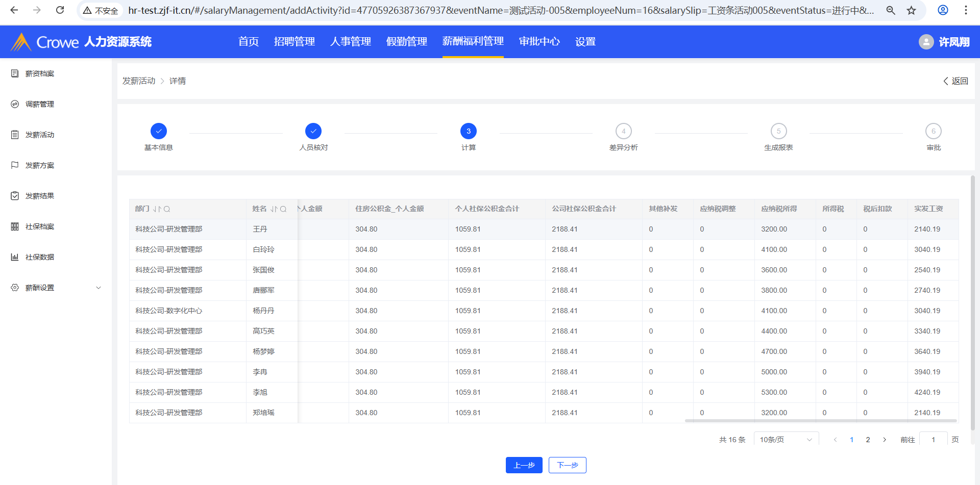980x485 pixels.
Task: Click the 下一步 button
Action: point(567,465)
